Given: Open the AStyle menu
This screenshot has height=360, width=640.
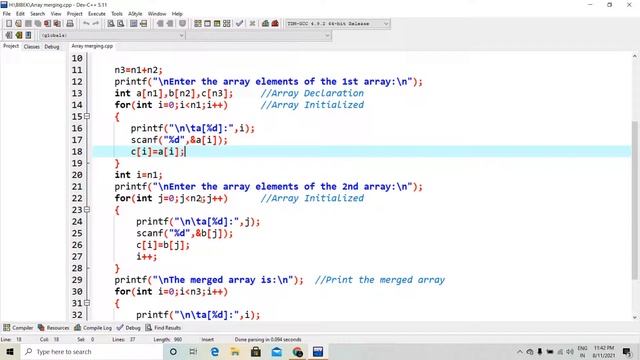Looking at the screenshot, I should click(x=135, y=13).
